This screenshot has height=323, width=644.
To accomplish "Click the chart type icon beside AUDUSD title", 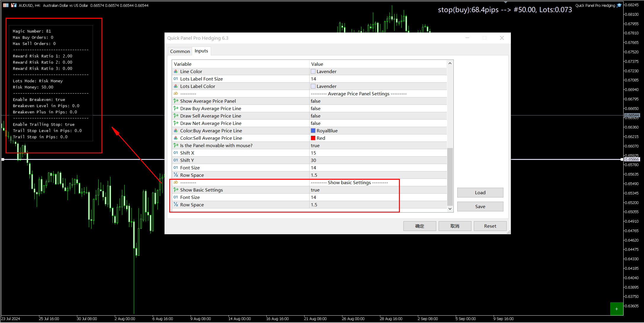I will tap(14, 5).
